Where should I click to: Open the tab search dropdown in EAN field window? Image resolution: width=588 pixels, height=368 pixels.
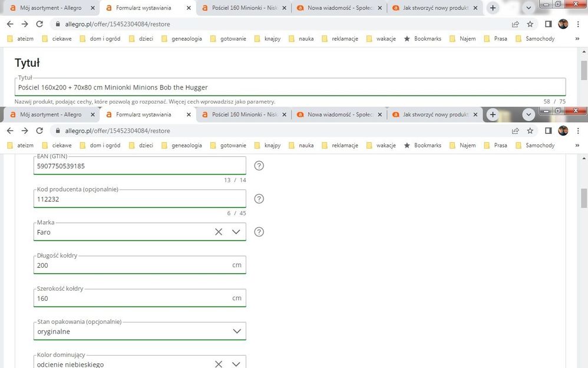(528, 114)
